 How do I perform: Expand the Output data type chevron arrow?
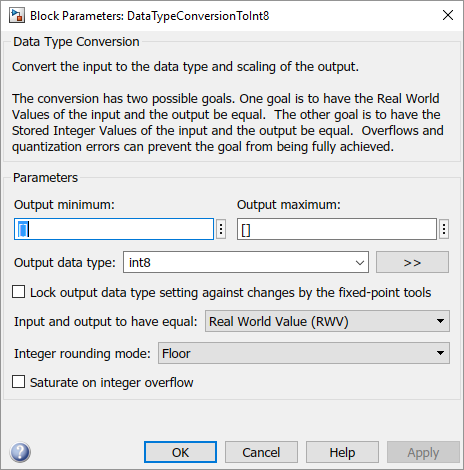(360, 263)
